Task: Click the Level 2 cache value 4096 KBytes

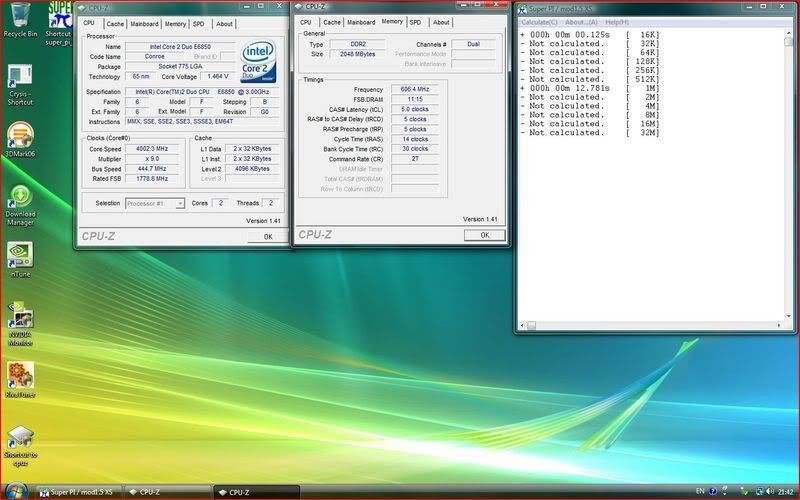Action: pos(253,169)
